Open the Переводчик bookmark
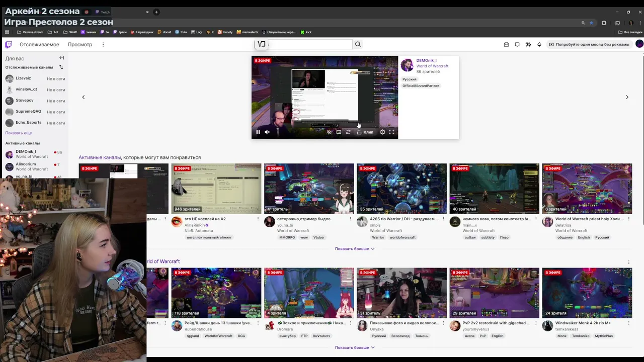This screenshot has height=362, width=644. click(142, 32)
